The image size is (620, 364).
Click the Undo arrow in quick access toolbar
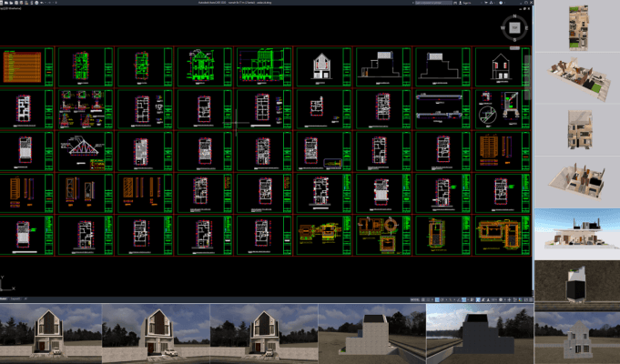pos(42,3)
